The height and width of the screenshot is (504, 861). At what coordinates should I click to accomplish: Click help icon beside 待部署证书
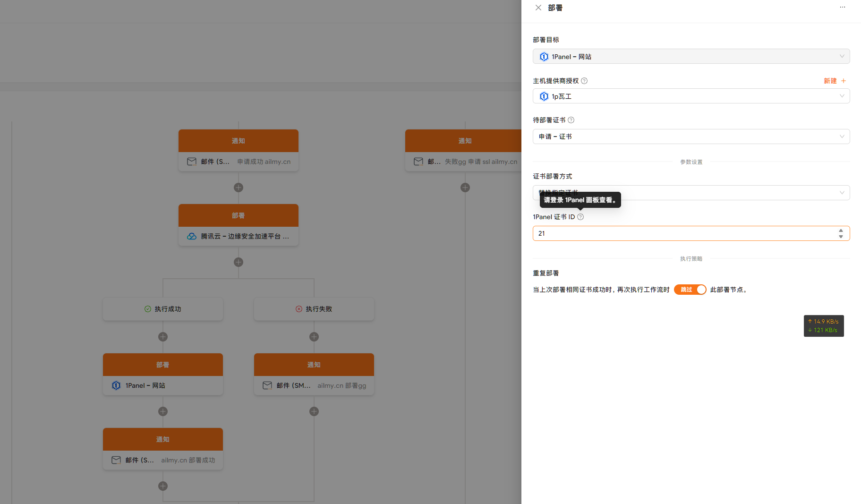pyautogui.click(x=571, y=120)
